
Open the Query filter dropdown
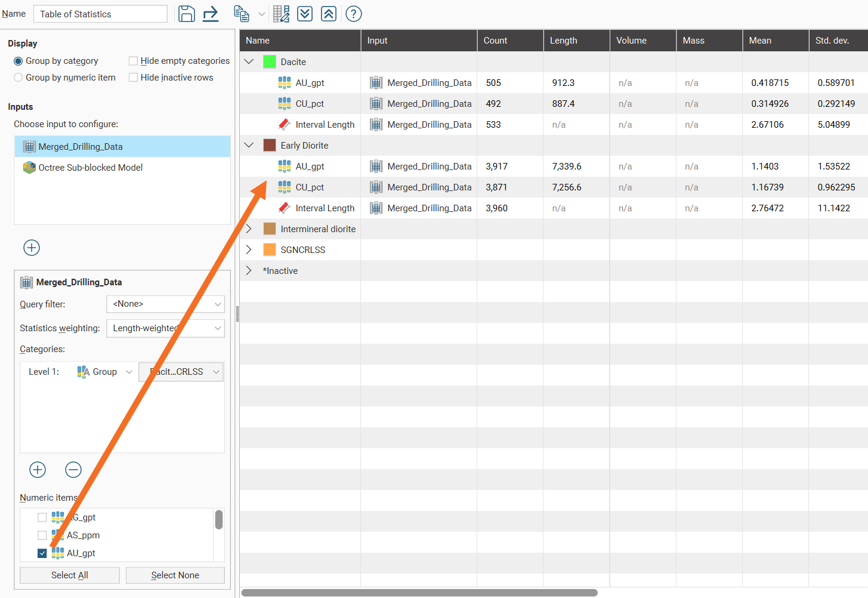tap(165, 304)
